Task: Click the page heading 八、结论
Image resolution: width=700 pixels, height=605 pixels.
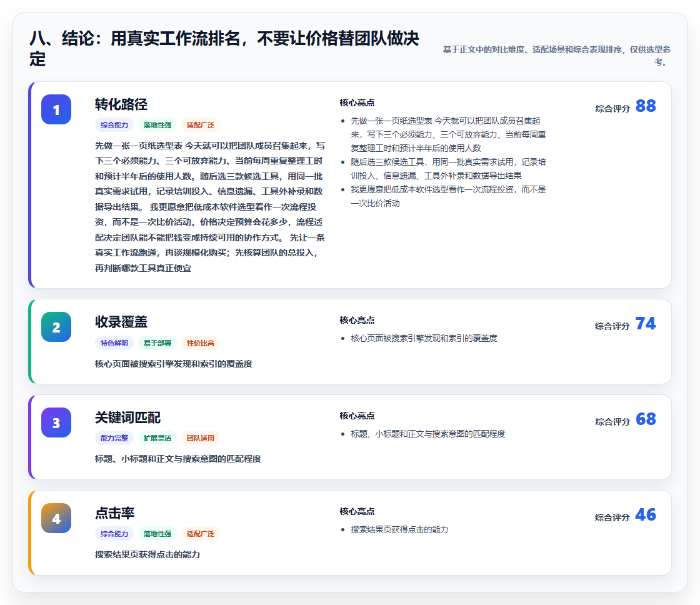Action: tap(224, 49)
